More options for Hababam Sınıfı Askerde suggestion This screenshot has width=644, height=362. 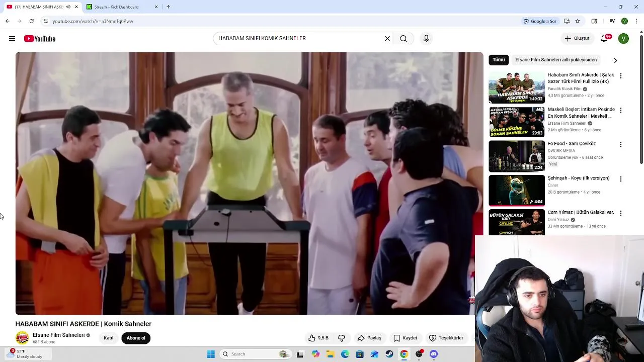tap(620, 76)
